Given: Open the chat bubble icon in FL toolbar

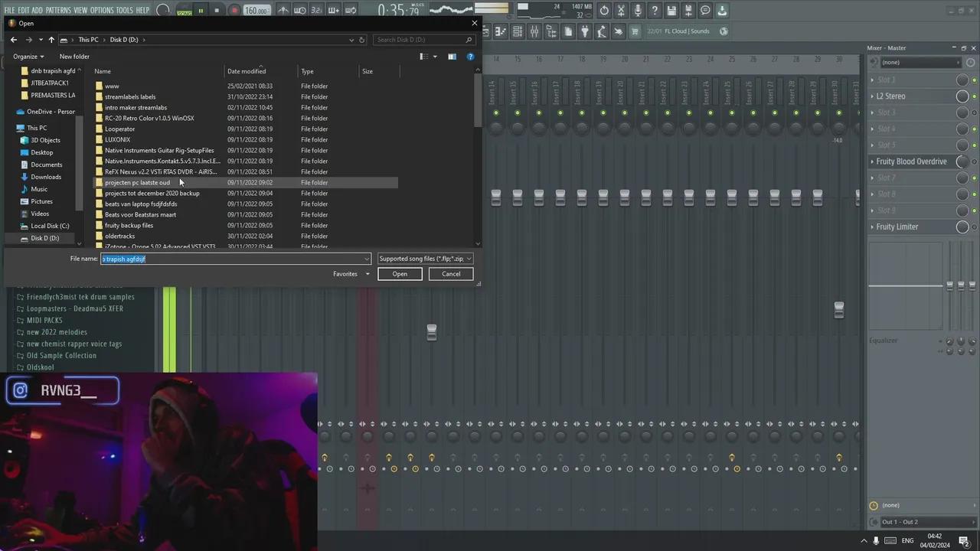Looking at the screenshot, I should (705, 11).
